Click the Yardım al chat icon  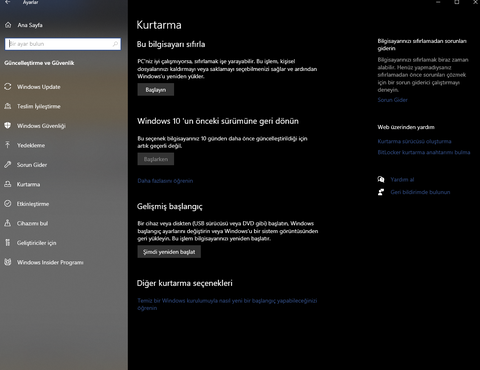pyautogui.click(x=381, y=179)
